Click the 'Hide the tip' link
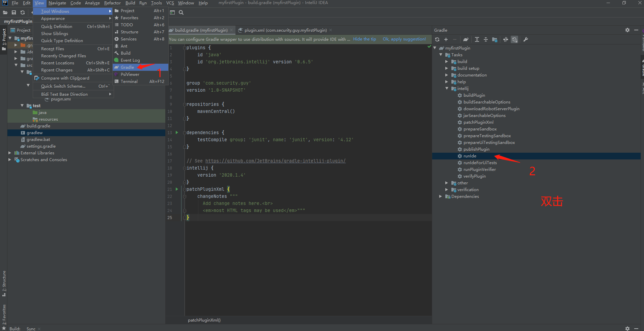 [364, 39]
